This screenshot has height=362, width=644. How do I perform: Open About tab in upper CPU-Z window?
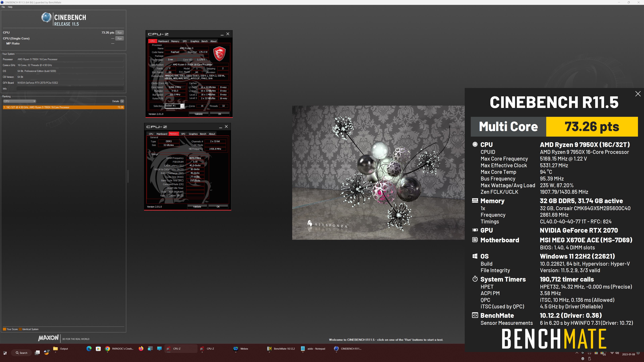coord(213,41)
